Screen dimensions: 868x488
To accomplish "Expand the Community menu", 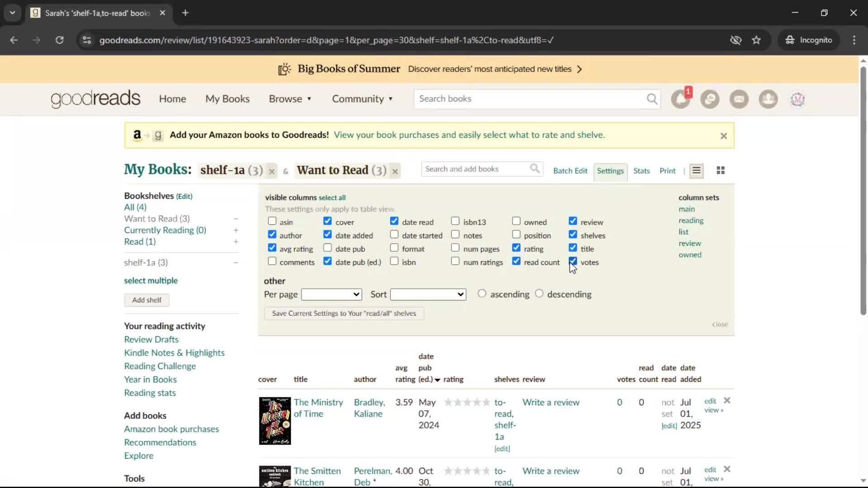I will pos(363,99).
